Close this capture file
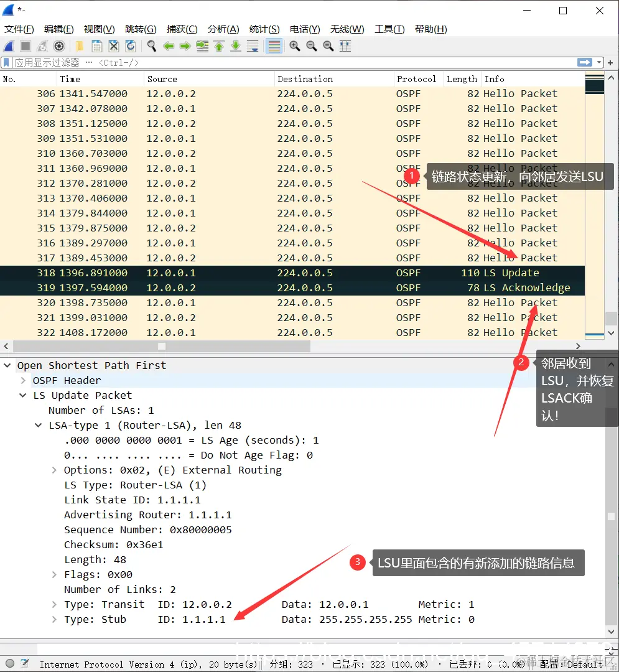The image size is (619, 672). point(113,46)
